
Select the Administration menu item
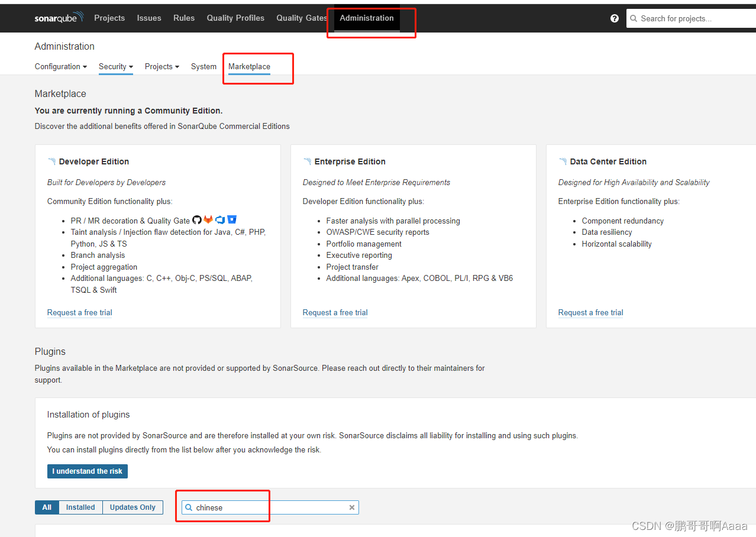pos(367,18)
